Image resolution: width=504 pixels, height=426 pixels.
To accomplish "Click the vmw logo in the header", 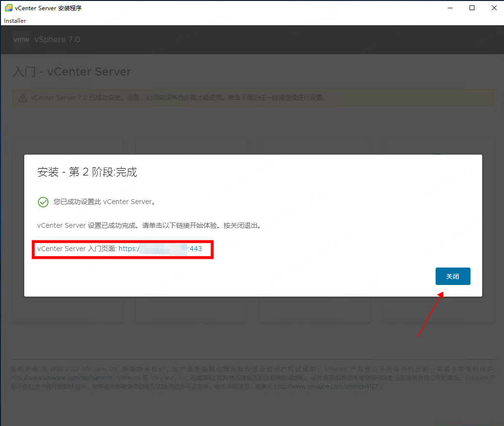I will [21, 39].
